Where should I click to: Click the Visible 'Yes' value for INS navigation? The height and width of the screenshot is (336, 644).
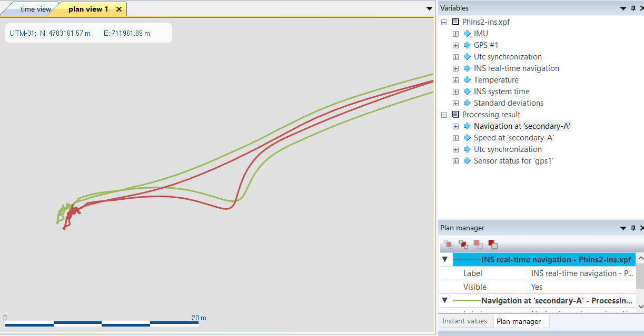(x=579, y=287)
